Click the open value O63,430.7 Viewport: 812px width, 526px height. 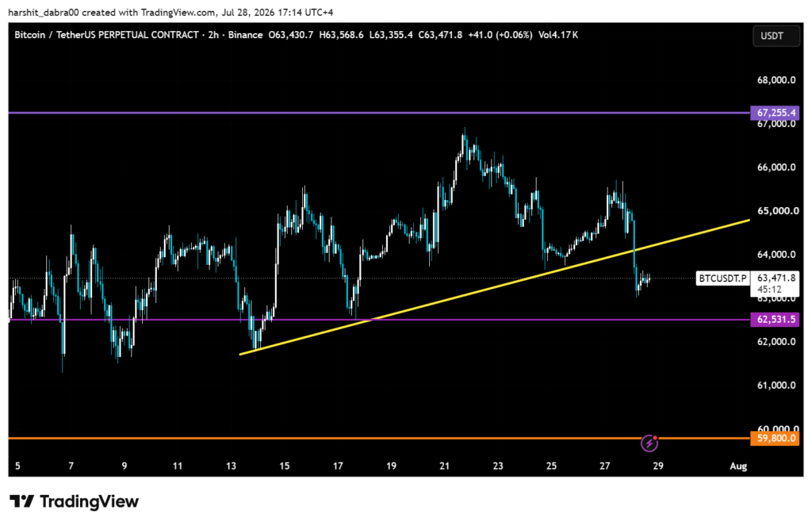tap(290, 35)
